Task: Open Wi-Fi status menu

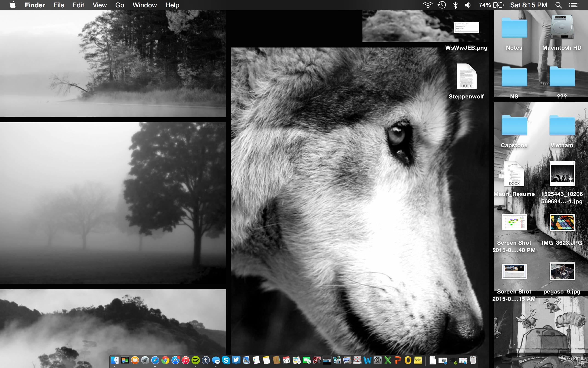Action: pyautogui.click(x=428, y=5)
